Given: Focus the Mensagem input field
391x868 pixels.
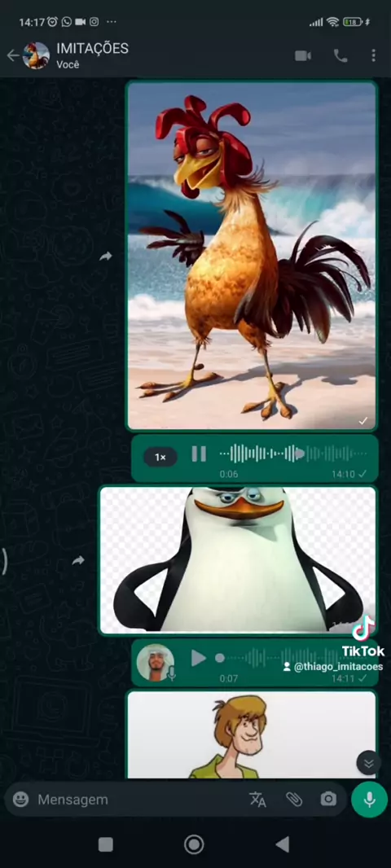Looking at the screenshot, I should click(138, 800).
